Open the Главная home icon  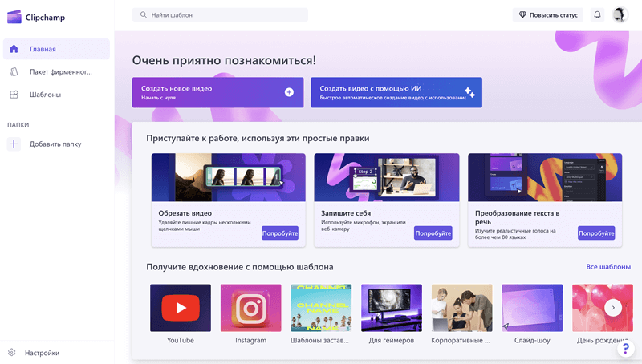[x=14, y=49]
